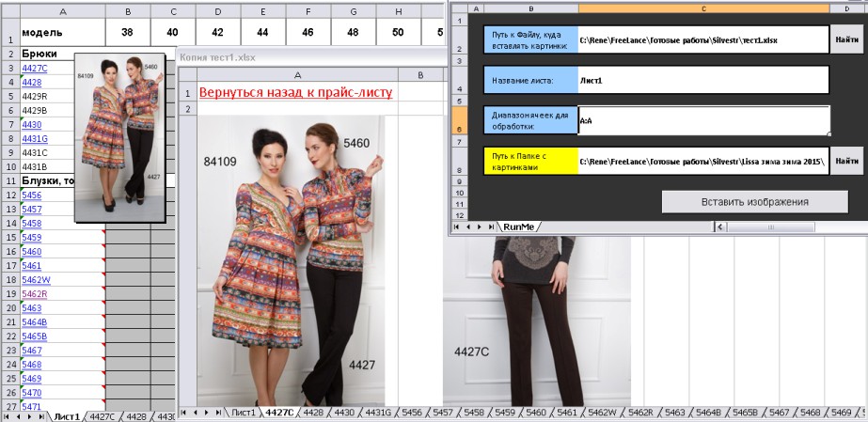Screen dimensions: 868x422
Task: Click cell range field containing A:A
Action: tap(703, 120)
